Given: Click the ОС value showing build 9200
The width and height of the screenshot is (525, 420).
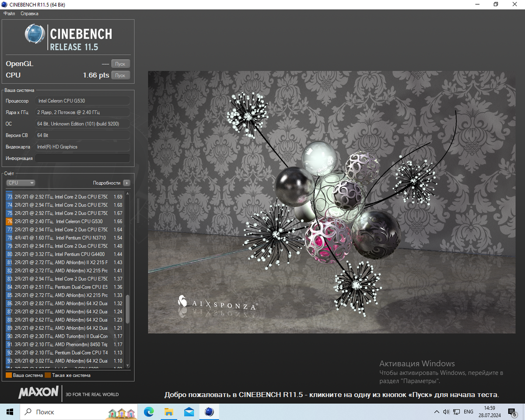Looking at the screenshot, I should 83,124.
